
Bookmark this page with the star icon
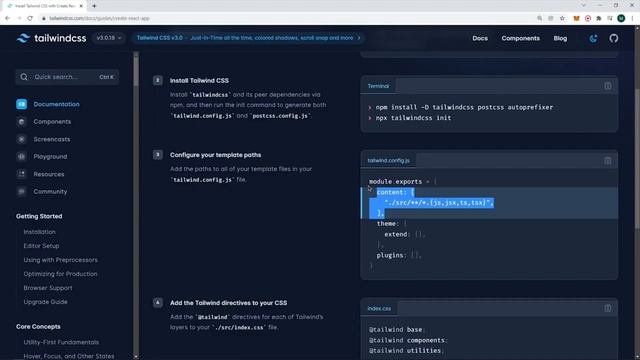coord(562,18)
